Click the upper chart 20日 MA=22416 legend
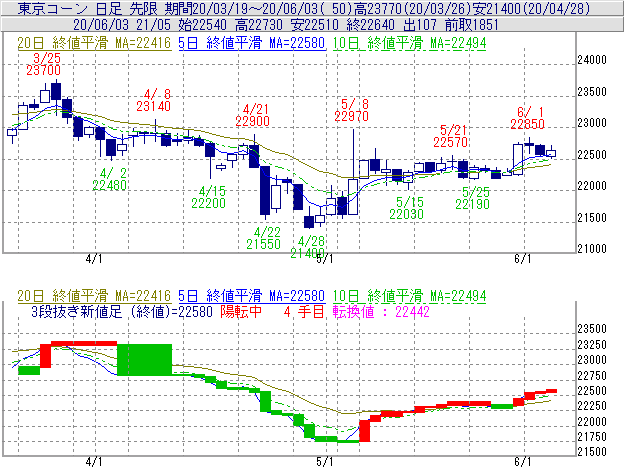The image size is (624, 474). (94, 43)
